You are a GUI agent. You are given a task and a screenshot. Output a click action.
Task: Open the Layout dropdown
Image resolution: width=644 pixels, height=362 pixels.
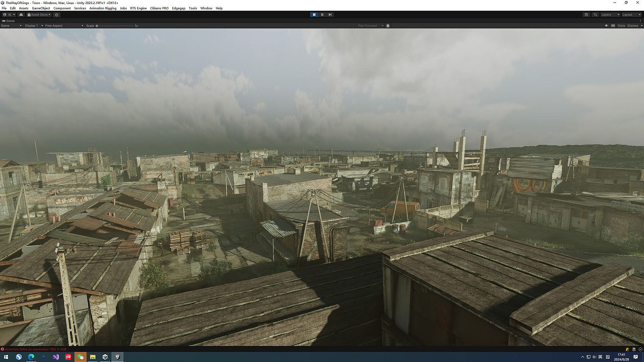[x=631, y=15]
